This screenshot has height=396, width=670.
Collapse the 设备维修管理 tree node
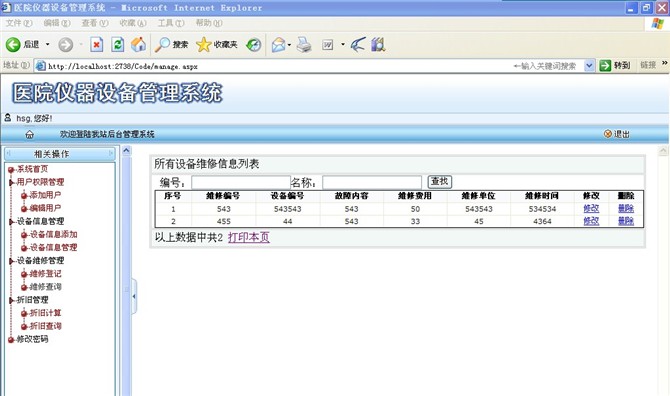[12, 261]
